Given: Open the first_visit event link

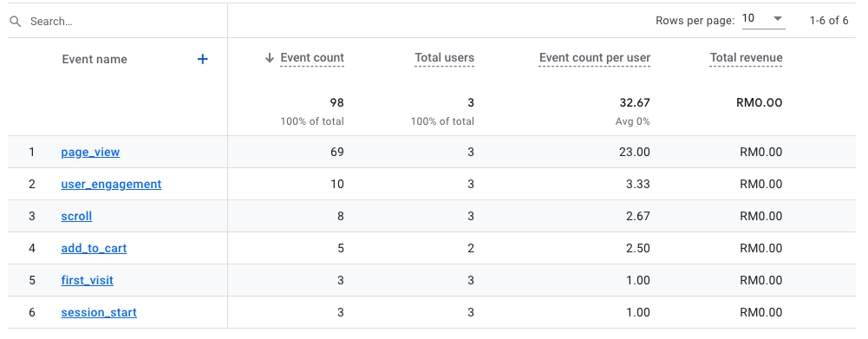Looking at the screenshot, I should pyautogui.click(x=87, y=280).
